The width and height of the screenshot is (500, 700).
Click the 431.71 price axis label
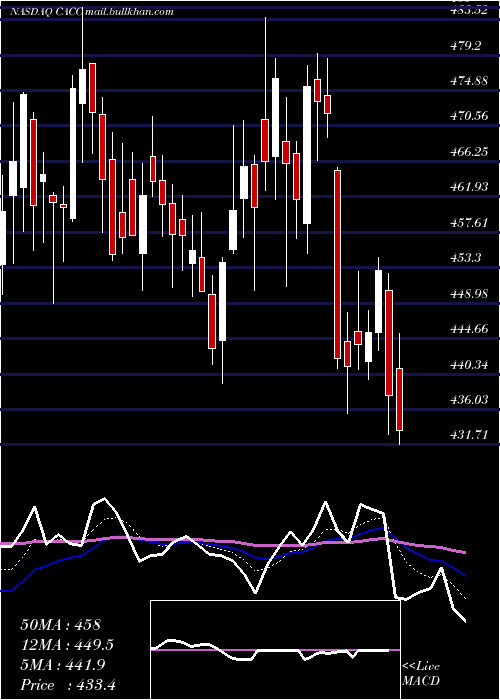(x=468, y=434)
